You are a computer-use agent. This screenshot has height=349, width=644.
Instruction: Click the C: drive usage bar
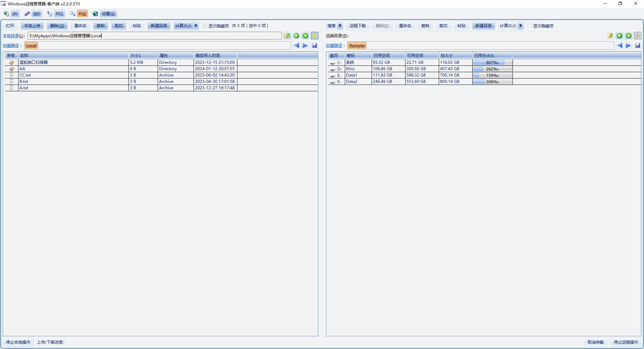point(492,62)
